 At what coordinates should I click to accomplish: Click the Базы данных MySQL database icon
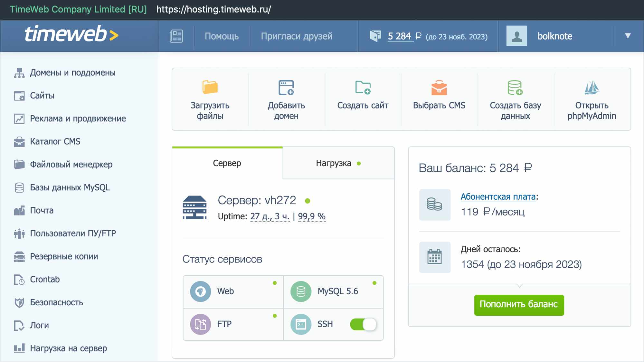19,187
